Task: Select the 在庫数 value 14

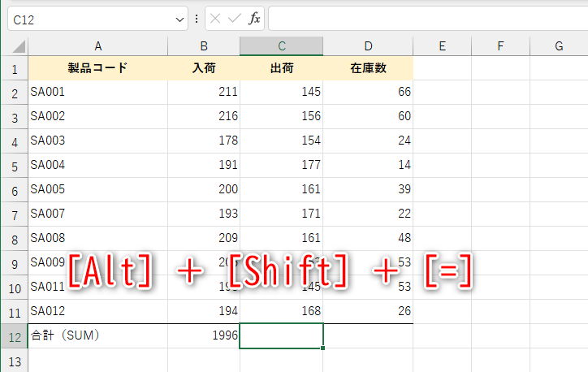Action: 368,166
